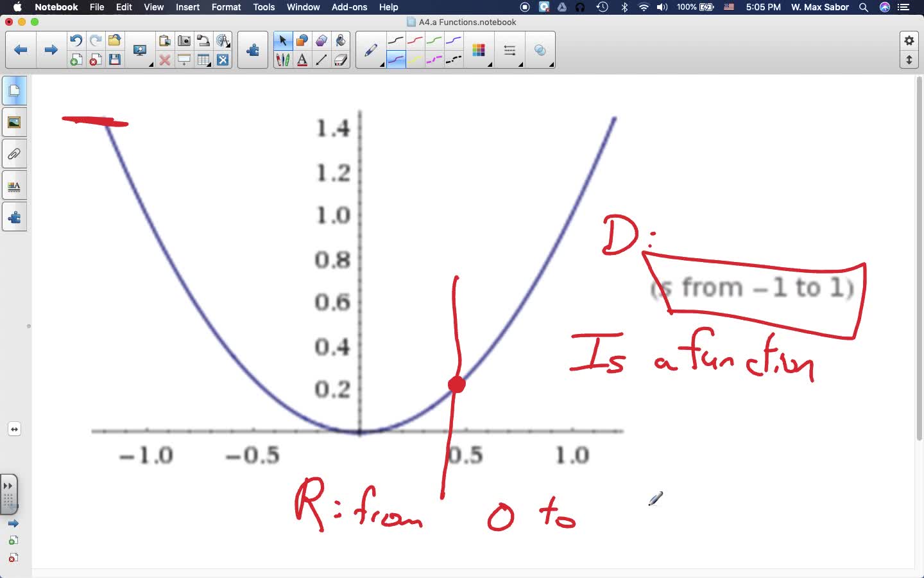
Task: Open the transparency dropdown
Action: pyautogui.click(x=540, y=50)
